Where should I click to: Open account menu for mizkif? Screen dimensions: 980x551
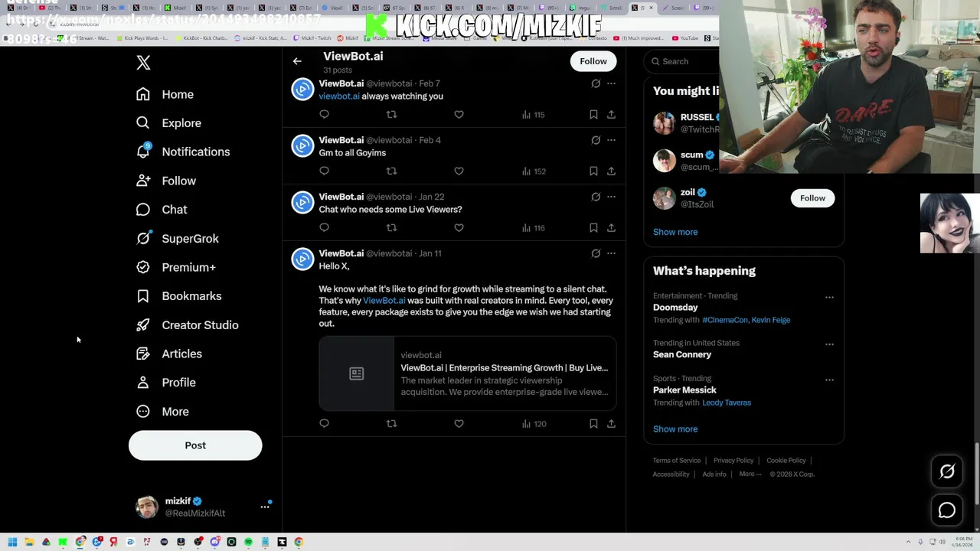pos(265,507)
